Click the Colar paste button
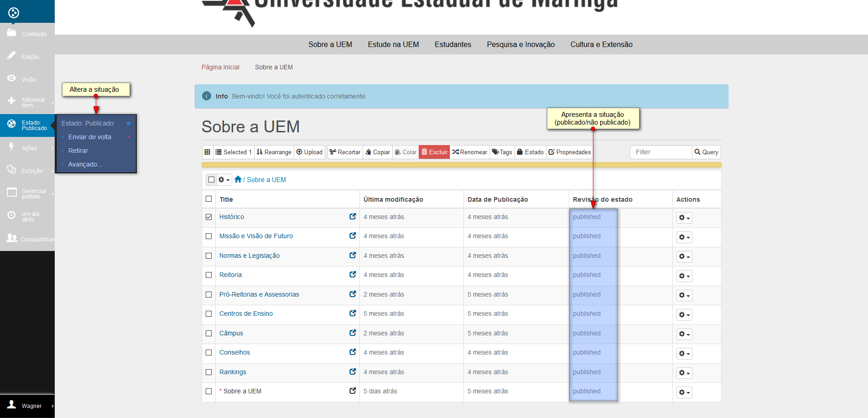Viewport: 868px width, 418px height. click(405, 152)
